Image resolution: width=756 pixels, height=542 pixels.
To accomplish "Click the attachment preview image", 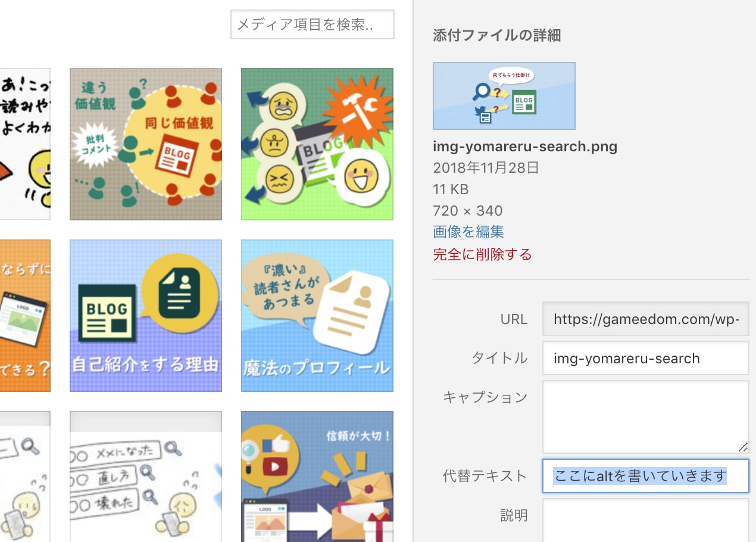I will (x=504, y=96).
